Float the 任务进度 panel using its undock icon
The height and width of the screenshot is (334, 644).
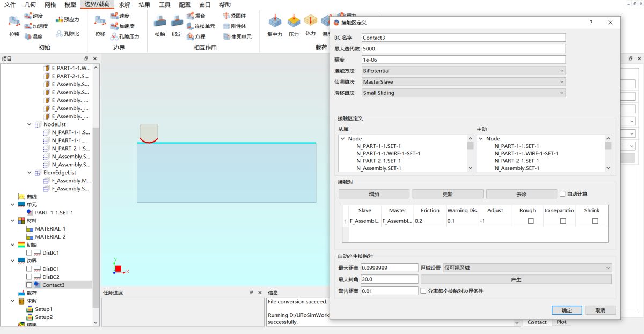coord(251,293)
